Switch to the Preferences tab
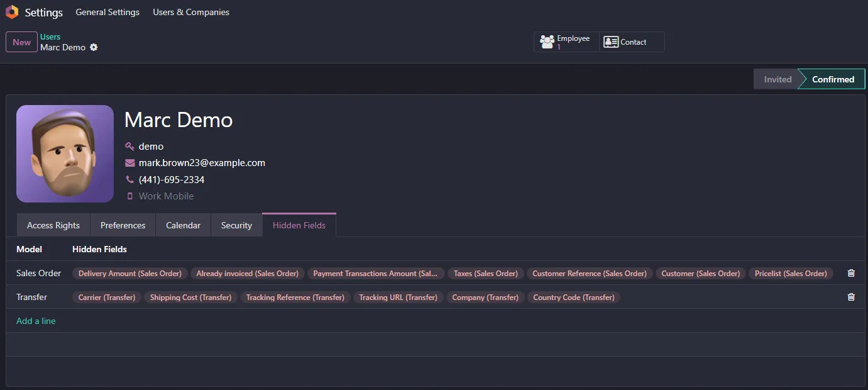The height and width of the screenshot is (390, 868). [x=123, y=225]
